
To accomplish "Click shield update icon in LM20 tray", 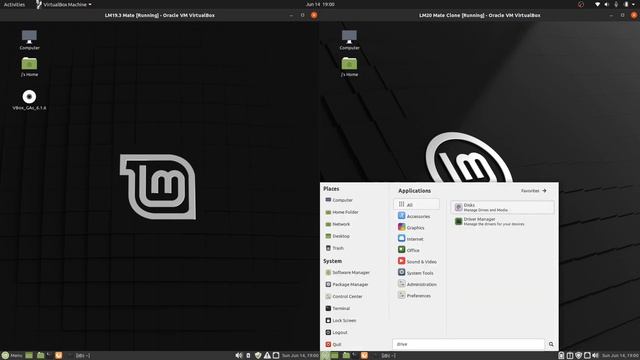I will [578, 356].
